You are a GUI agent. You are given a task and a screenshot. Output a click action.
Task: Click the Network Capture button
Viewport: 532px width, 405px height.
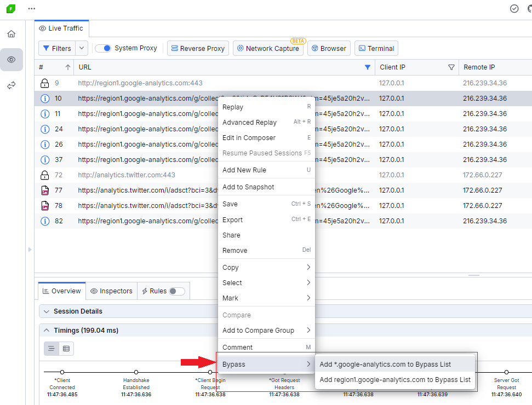[268, 48]
